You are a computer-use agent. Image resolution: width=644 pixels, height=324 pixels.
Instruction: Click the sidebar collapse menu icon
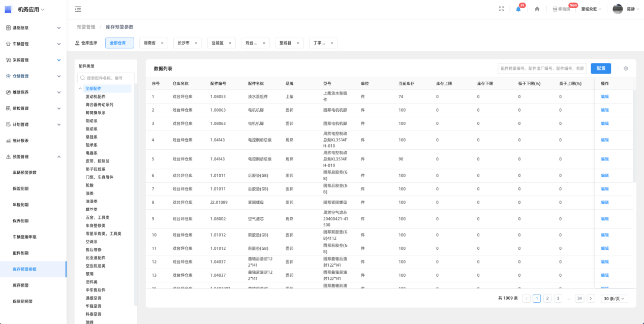click(x=78, y=9)
